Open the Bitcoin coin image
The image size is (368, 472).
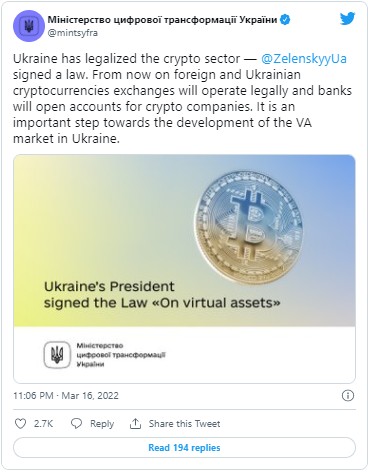coord(249,228)
